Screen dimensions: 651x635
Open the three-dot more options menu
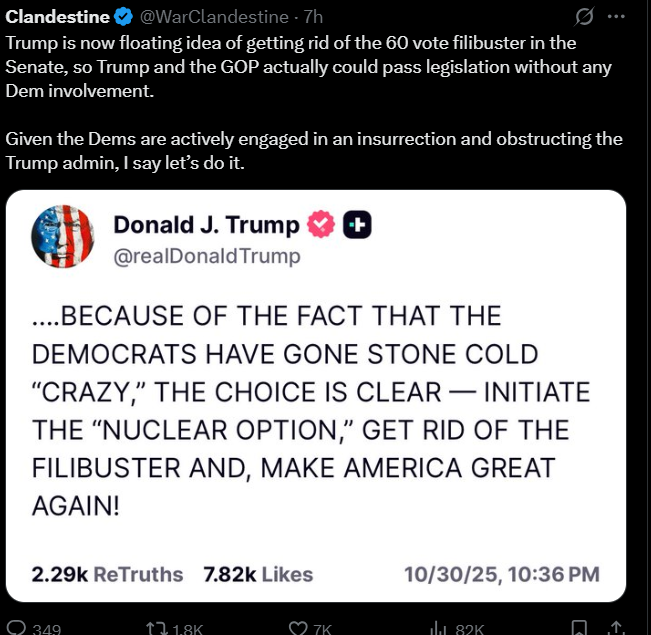click(x=617, y=17)
